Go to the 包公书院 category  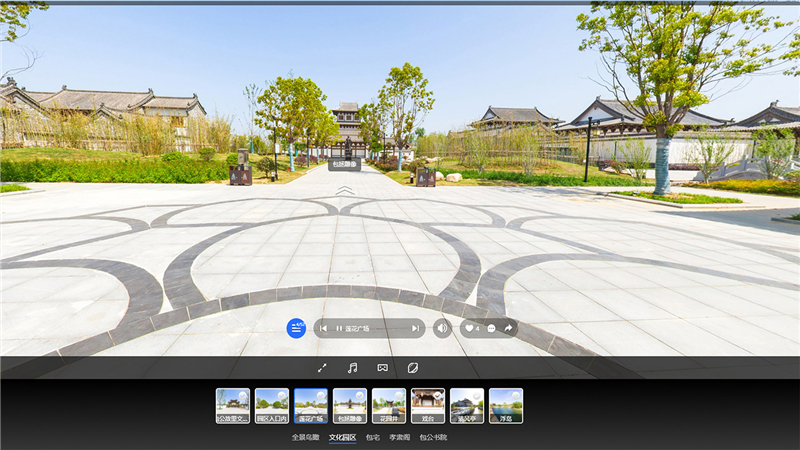coord(433,437)
